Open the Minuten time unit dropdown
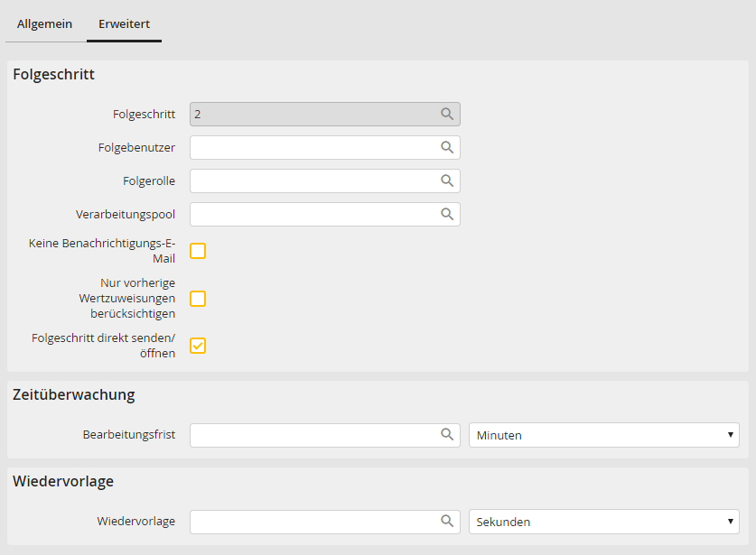This screenshot has height=555, width=756. click(603, 435)
